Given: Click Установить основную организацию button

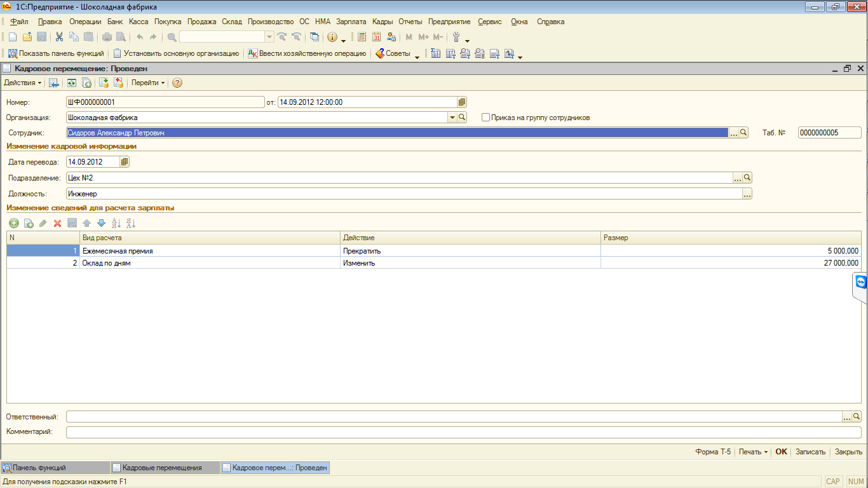Looking at the screenshot, I should point(176,53).
